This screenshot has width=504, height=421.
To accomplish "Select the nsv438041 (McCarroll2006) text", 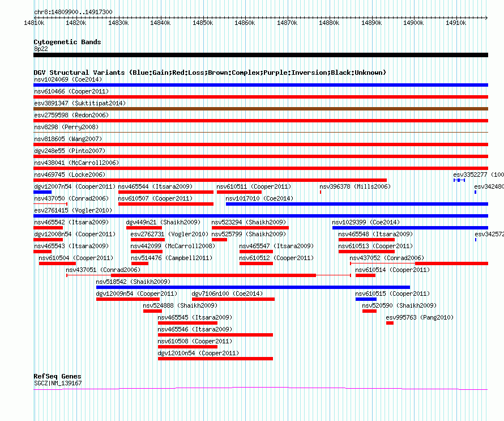I will click(x=76, y=163).
